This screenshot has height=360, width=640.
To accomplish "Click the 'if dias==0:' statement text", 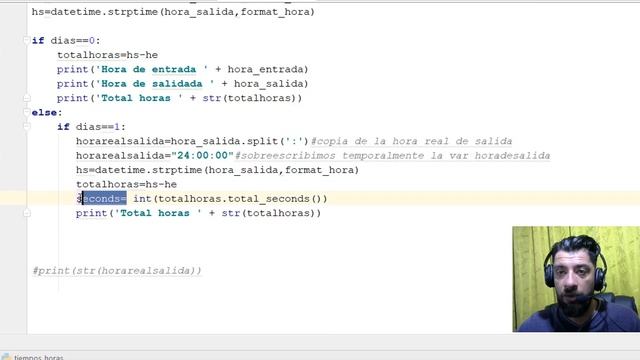I will pyautogui.click(x=66, y=40).
